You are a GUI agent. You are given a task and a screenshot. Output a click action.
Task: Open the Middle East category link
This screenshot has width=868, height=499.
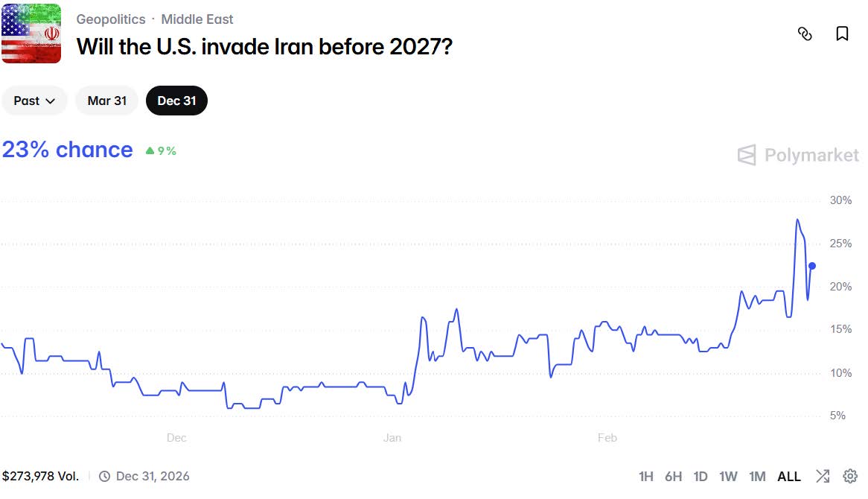(197, 19)
